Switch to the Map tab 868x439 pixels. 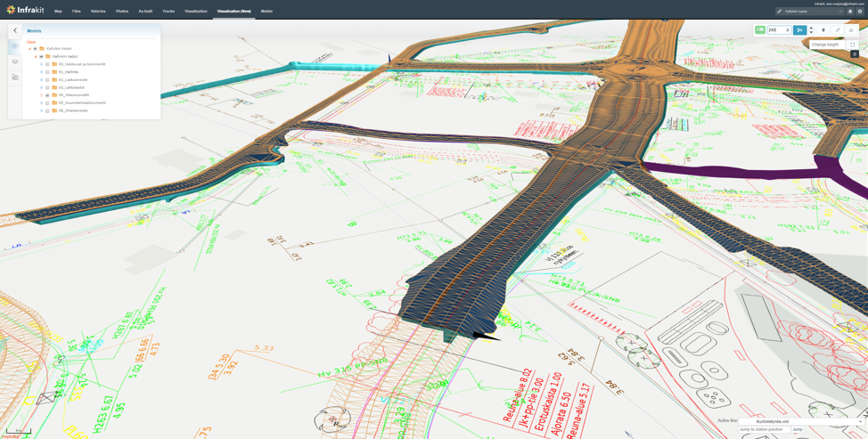(58, 12)
